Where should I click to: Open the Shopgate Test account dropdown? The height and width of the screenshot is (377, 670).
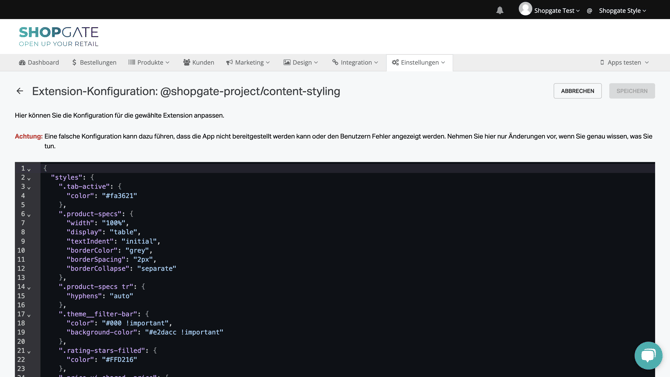click(x=557, y=11)
